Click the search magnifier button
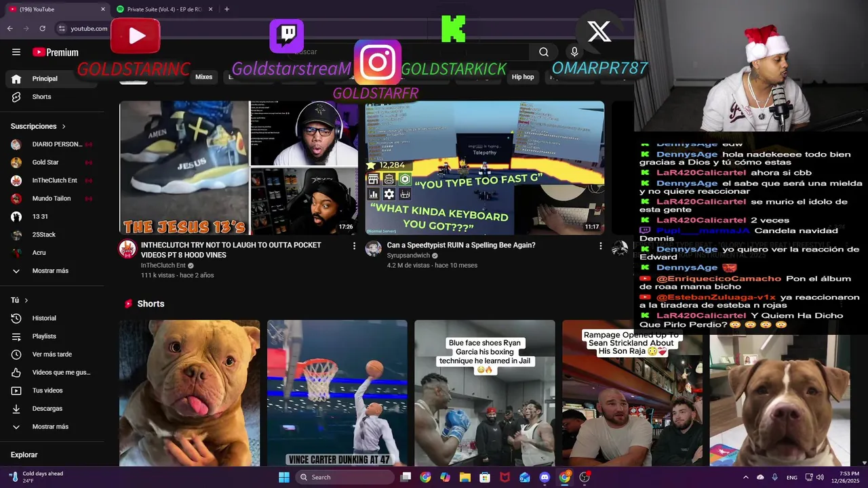868x488 pixels. click(x=544, y=52)
